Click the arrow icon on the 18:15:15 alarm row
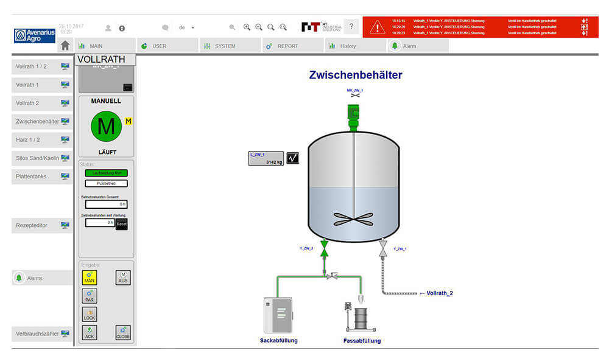 coord(585,21)
